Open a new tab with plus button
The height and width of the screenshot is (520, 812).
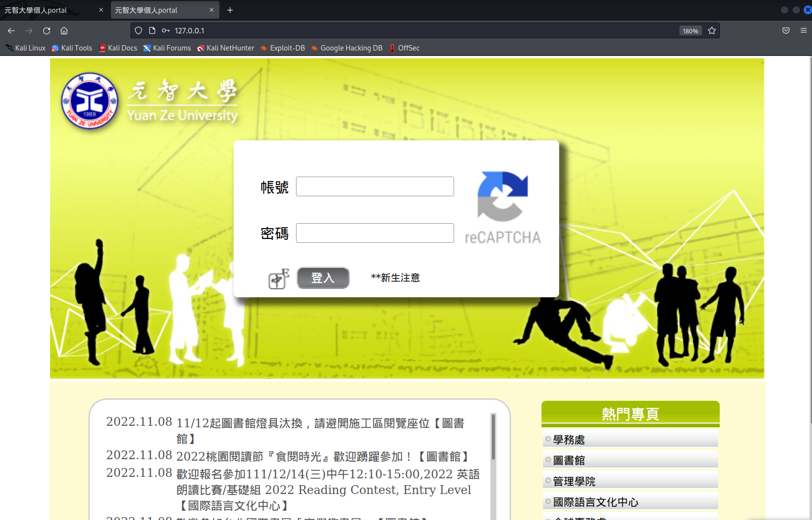tap(230, 10)
